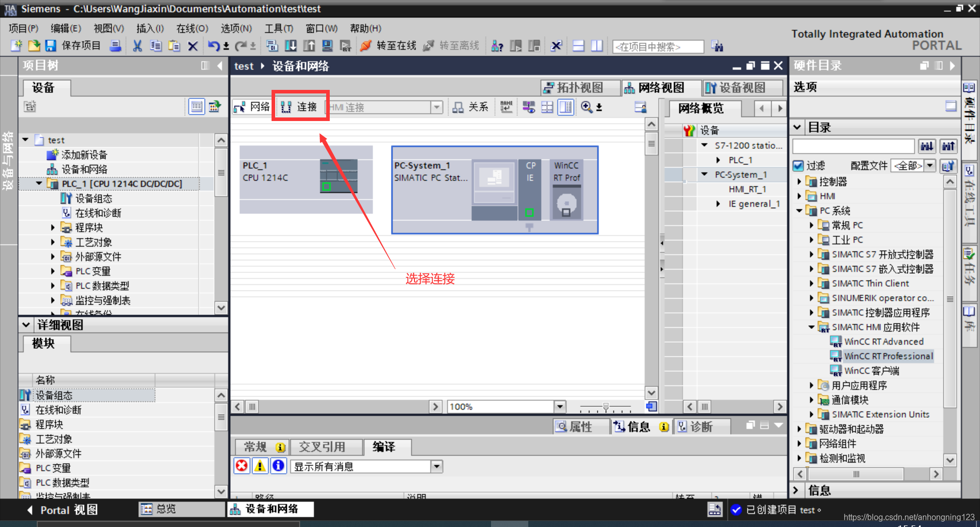Collapse the 详细视图 detail view panel
The image size is (980, 527).
[26, 325]
